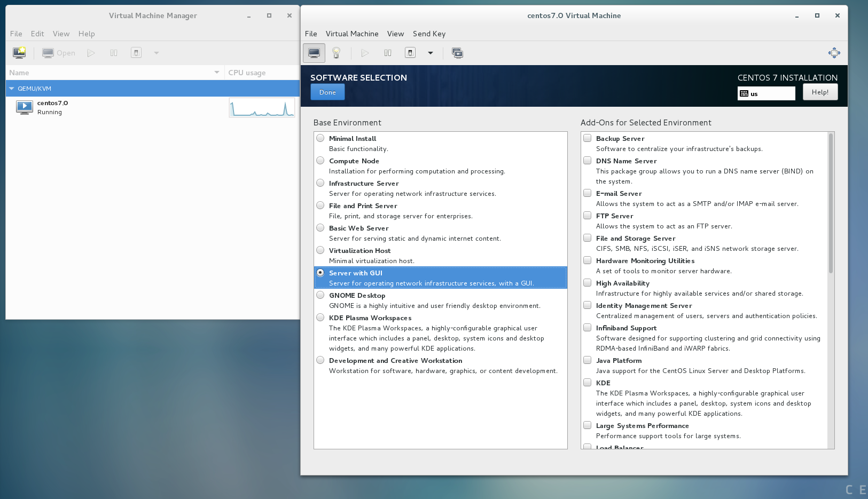Enable the Hardware Monitoring Utilities checkbox
The height and width of the screenshot is (499, 868).
pos(588,260)
